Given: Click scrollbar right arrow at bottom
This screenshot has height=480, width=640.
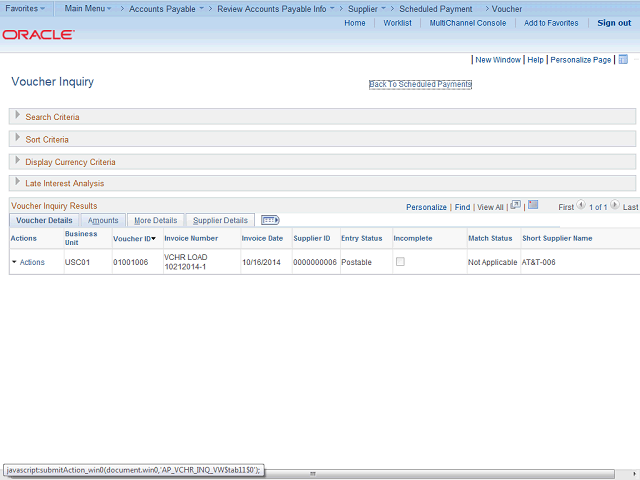Looking at the screenshot, I should 634,473.
